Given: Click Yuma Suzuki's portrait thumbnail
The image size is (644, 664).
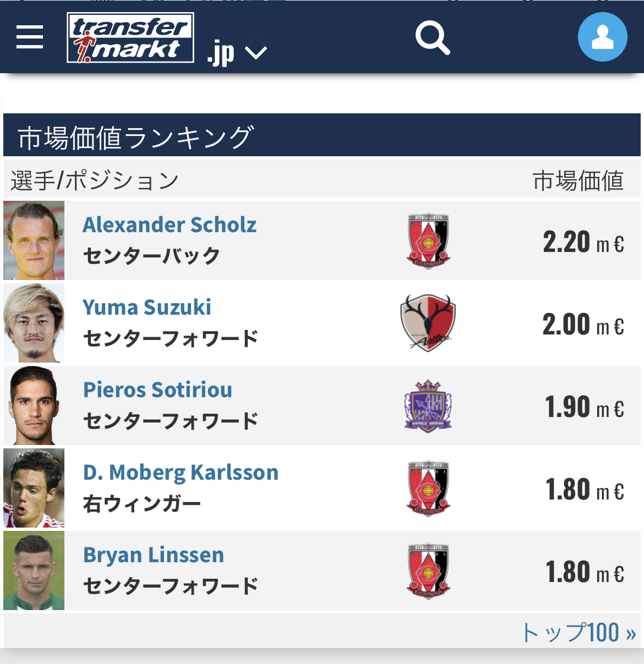Looking at the screenshot, I should click(34, 323).
